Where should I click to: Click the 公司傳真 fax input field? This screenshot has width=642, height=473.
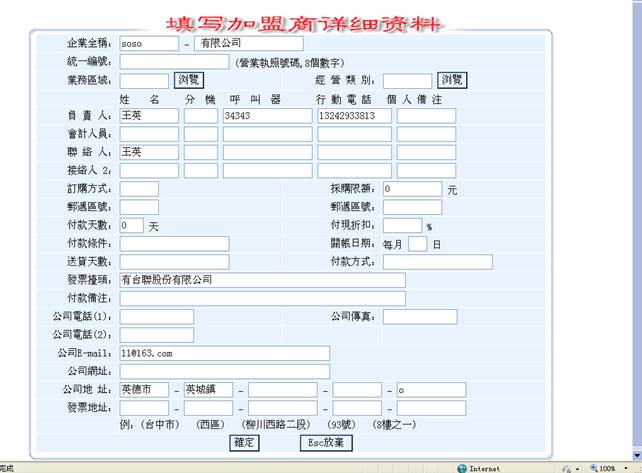[419, 317]
